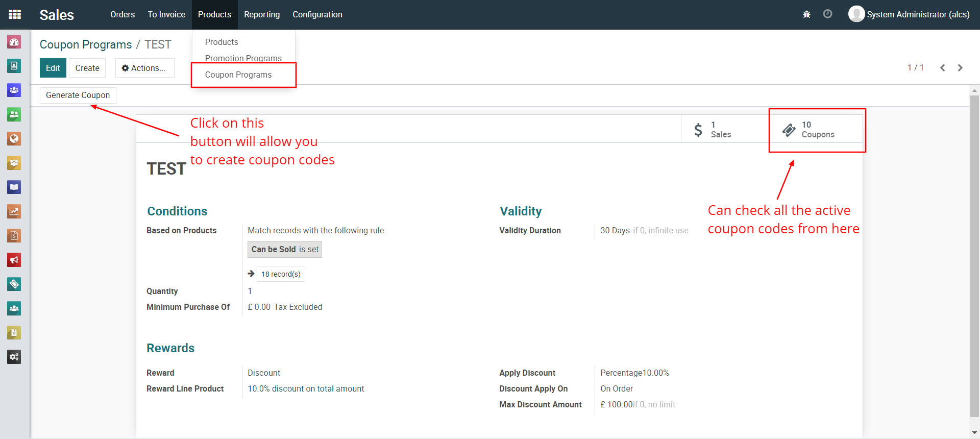Click the Generate Coupon button

78,95
